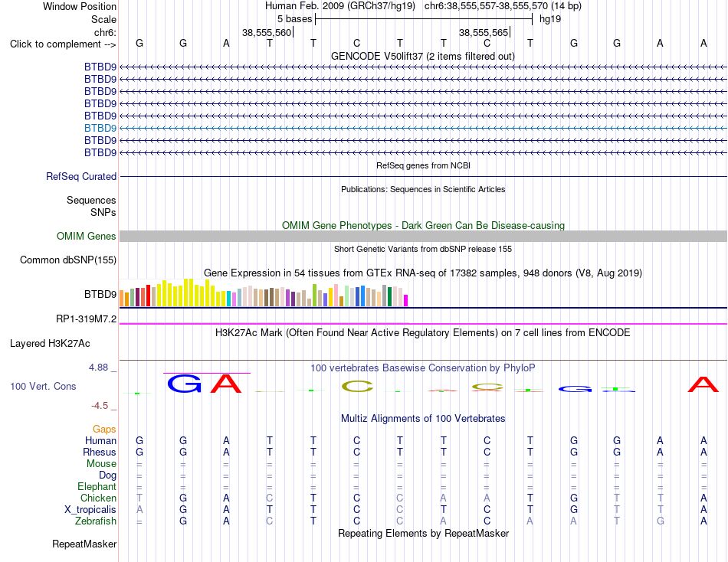Select the Elephant alignment row label

[x=97, y=487]
